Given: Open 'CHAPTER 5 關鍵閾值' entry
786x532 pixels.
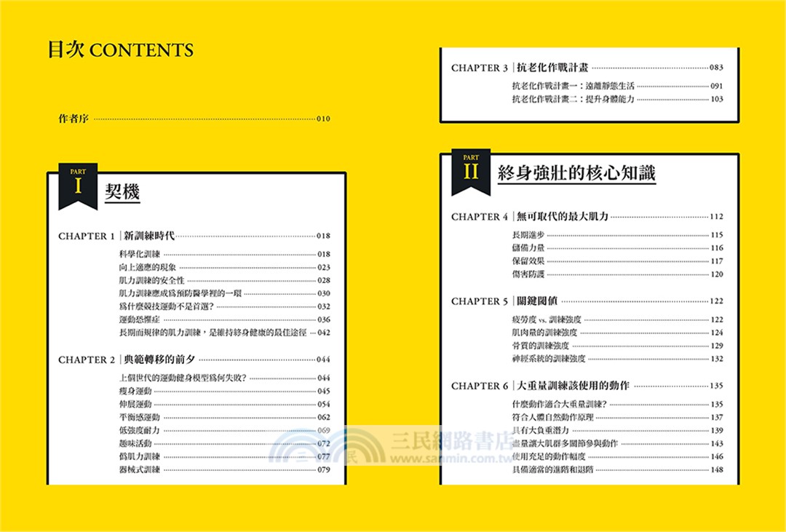Looking at the screenshot, I should tap(587, 301).
